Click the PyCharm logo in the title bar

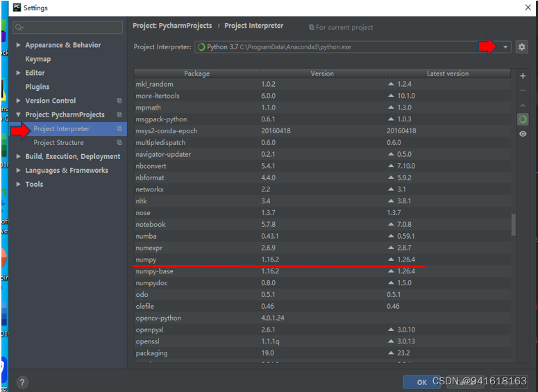click(x=17, y=7)
